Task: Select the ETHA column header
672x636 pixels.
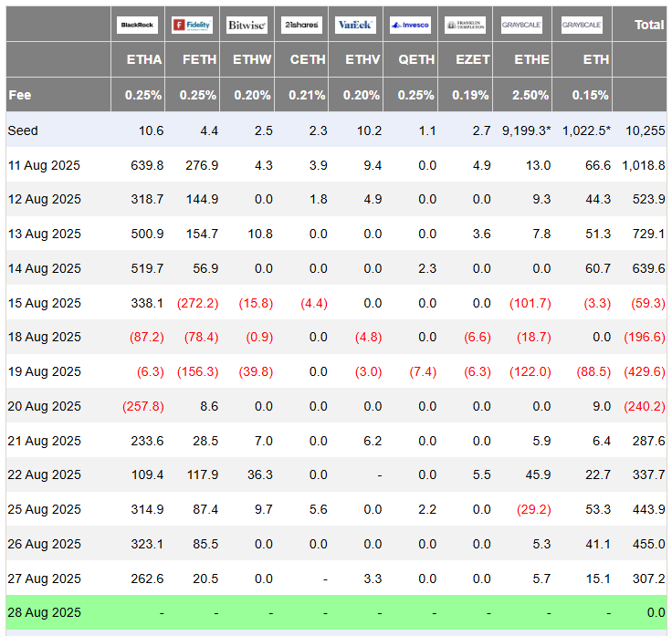Action: 144,59
